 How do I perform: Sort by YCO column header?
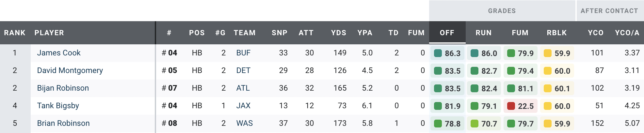pyautogui.click(x=596, y=33)
